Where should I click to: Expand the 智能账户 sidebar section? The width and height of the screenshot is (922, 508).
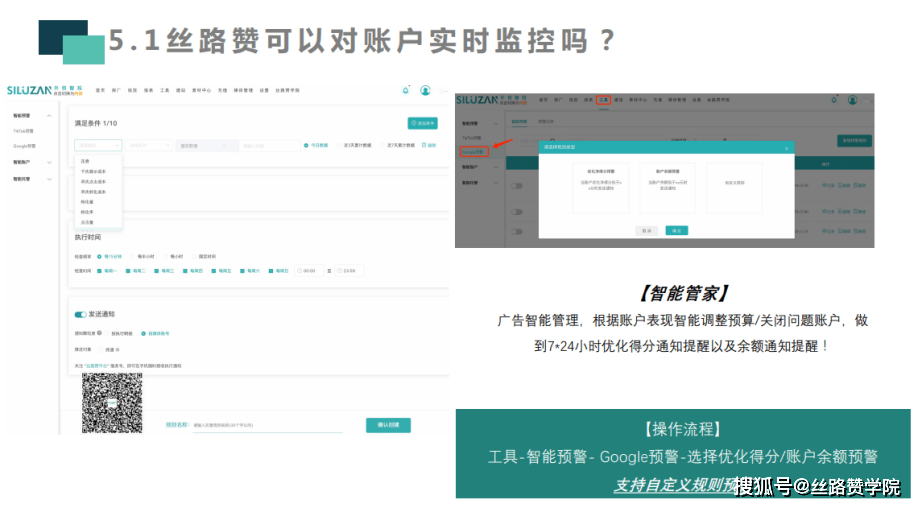point(50,161)
